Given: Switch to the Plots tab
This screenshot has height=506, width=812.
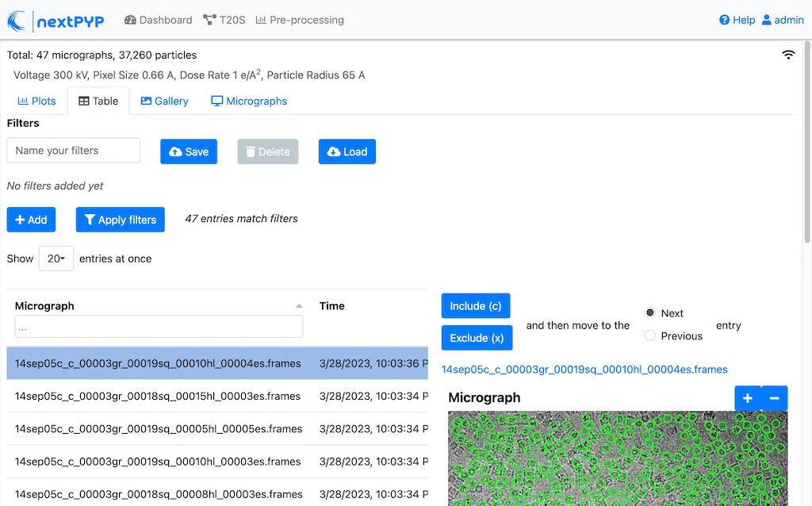Looking at the screenshot, I should (36, 101).
